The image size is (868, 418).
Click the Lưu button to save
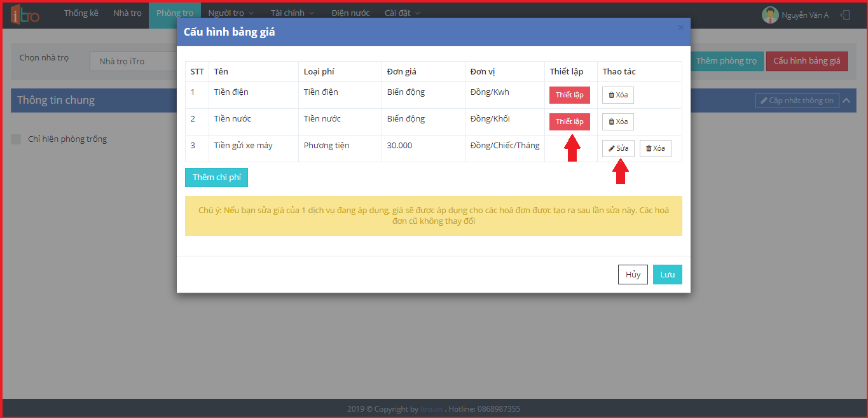pos(667,274)
